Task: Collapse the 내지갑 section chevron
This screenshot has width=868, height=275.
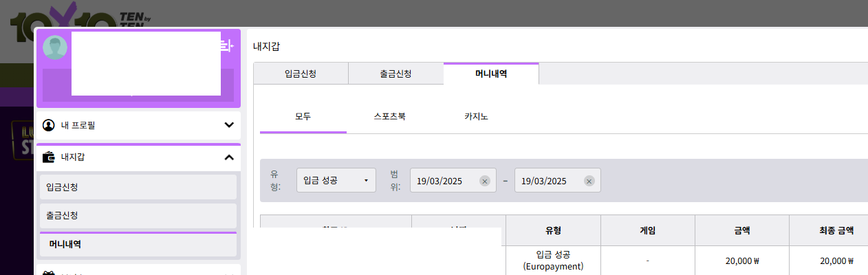Action: coord(229,157)
